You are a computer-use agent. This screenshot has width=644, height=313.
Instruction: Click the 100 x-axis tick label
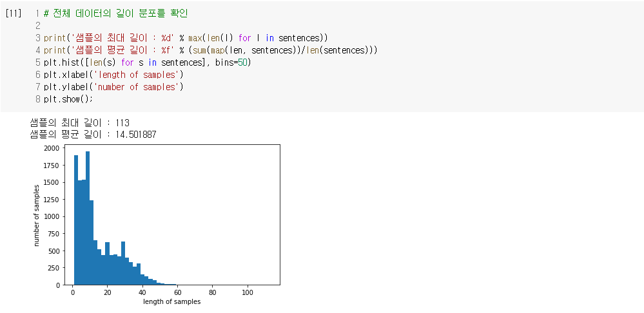248,292
